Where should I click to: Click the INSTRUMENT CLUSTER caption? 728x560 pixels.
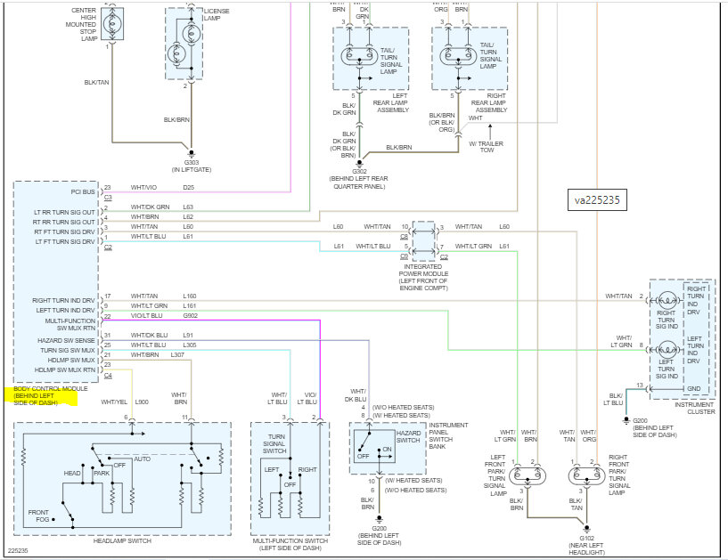(x=694, y=409)
